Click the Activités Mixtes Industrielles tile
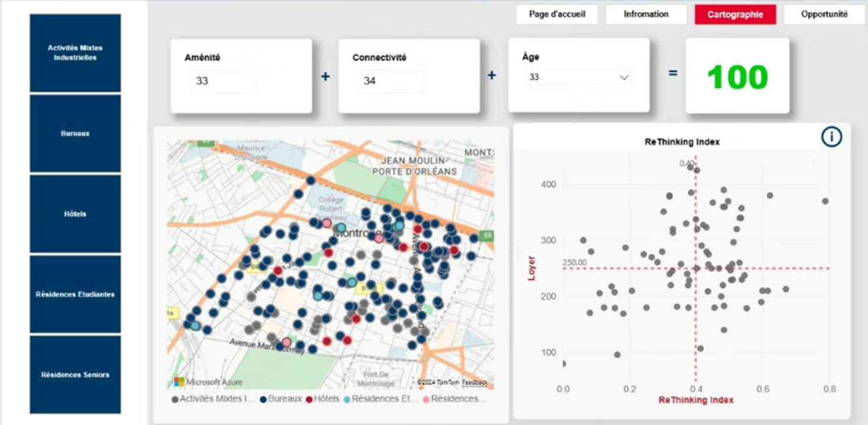The width and height of the screenshot is (868, 425). tap(74, 53)
